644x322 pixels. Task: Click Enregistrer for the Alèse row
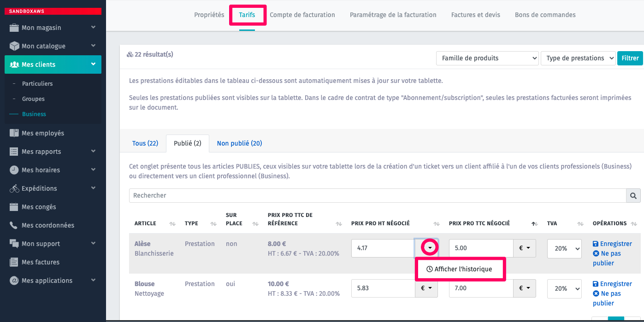[x=612, y=244]
